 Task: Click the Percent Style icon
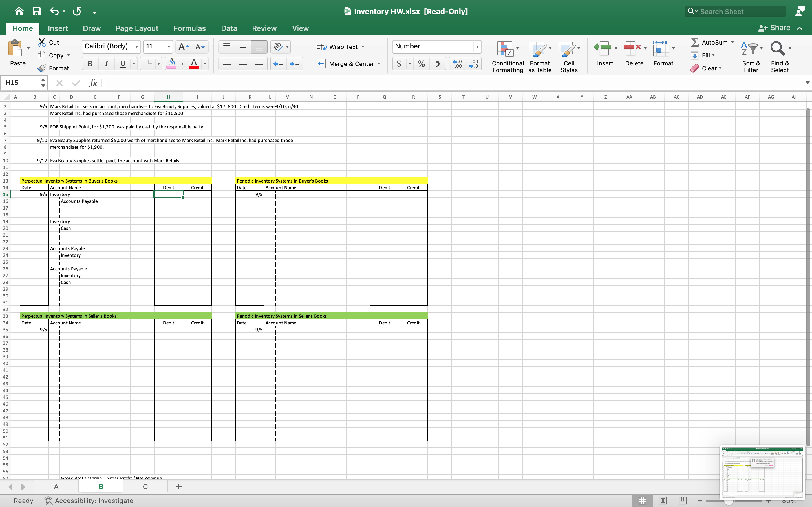tap(422, 64)
